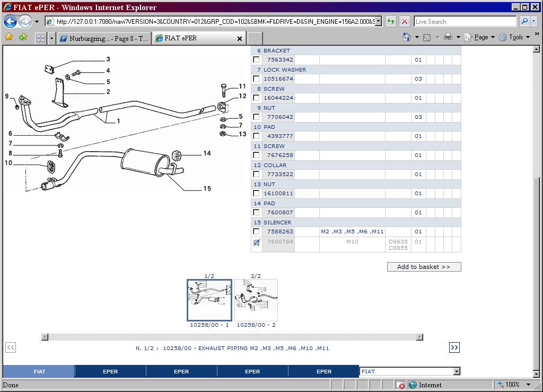Check the box for nut 16100811

click(256, 193)
